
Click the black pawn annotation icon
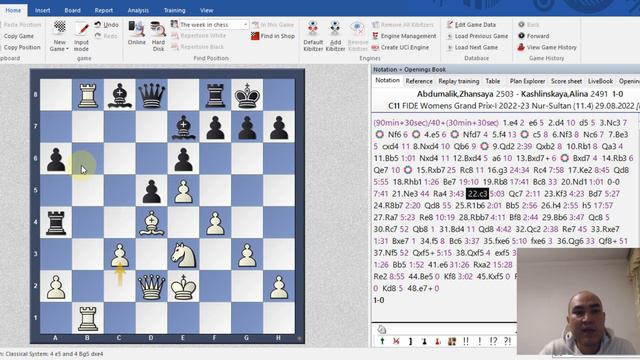point(424,341)
